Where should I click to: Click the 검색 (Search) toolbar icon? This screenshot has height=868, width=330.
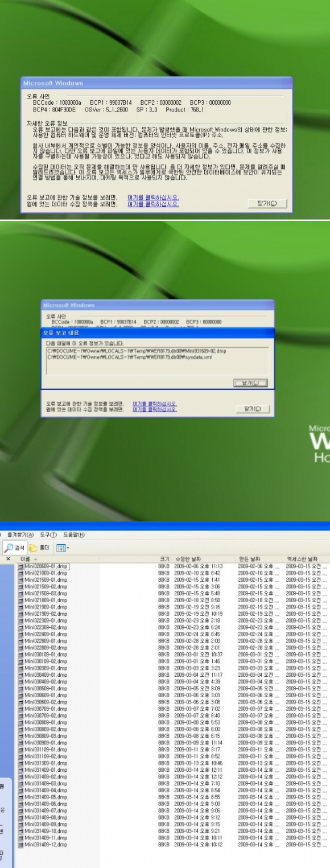click(15, 548)
